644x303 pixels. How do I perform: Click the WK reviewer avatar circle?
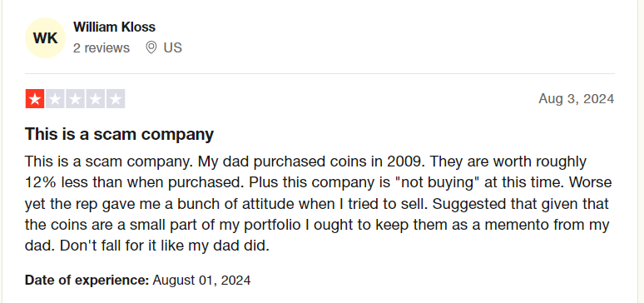click(x=45, y=37)
